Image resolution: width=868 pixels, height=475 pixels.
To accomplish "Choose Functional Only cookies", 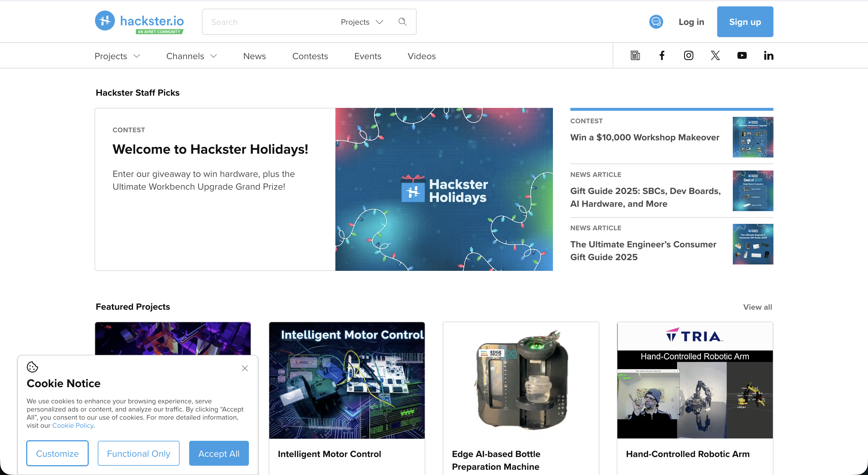I will (x=138, y=453).
